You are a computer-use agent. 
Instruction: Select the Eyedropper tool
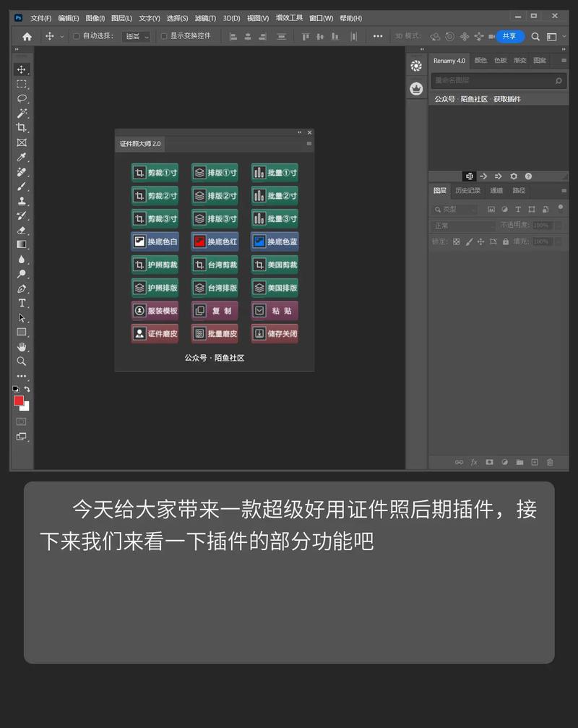pos(22,157)
